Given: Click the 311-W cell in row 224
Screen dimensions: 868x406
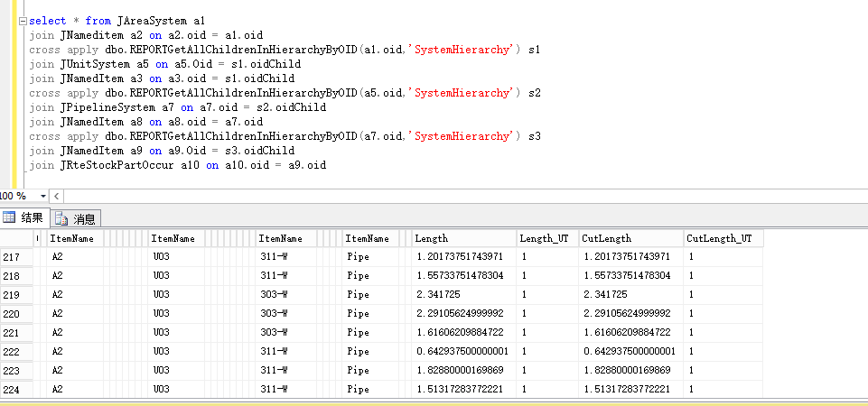Looking at the screenshot, I should click(x=286, y=389).
